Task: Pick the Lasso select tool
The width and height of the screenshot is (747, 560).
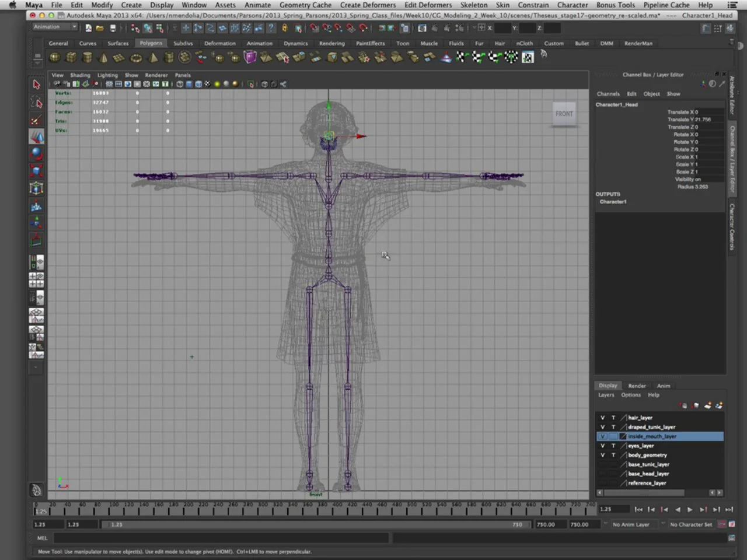Action: click(x=36, y=103)
